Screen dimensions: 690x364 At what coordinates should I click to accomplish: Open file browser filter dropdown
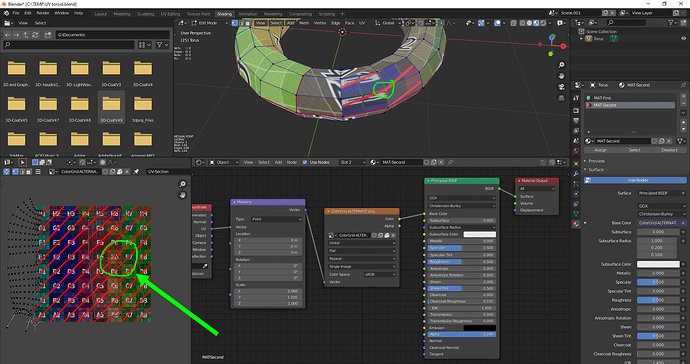pos(161,45)
